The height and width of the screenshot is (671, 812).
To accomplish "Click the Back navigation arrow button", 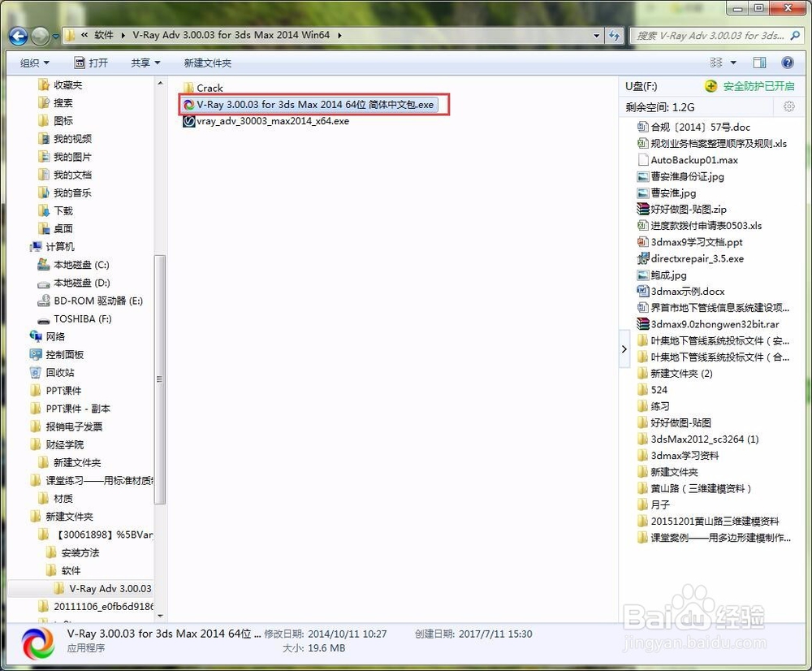I will pyautogui.click(x=19, y=36).
